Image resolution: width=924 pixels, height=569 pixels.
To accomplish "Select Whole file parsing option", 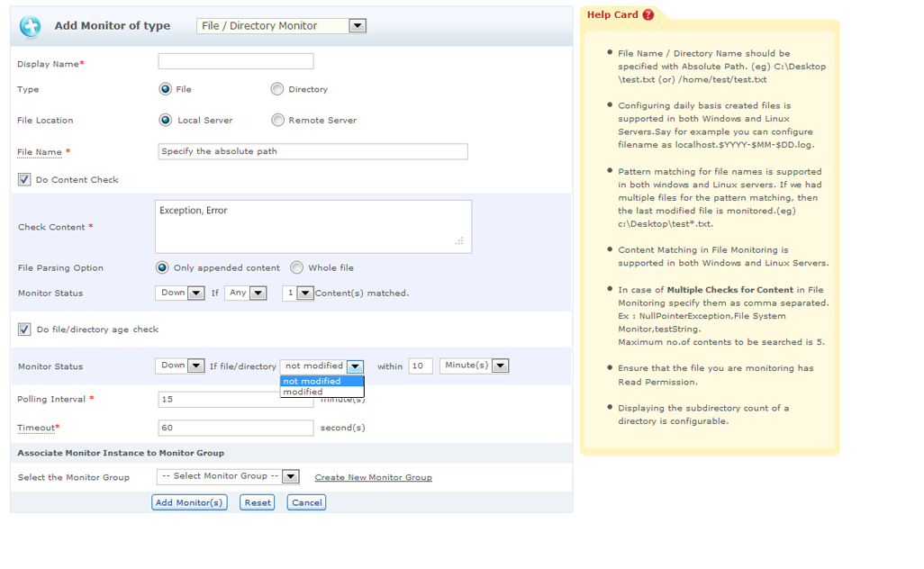I will coord(296,266).
